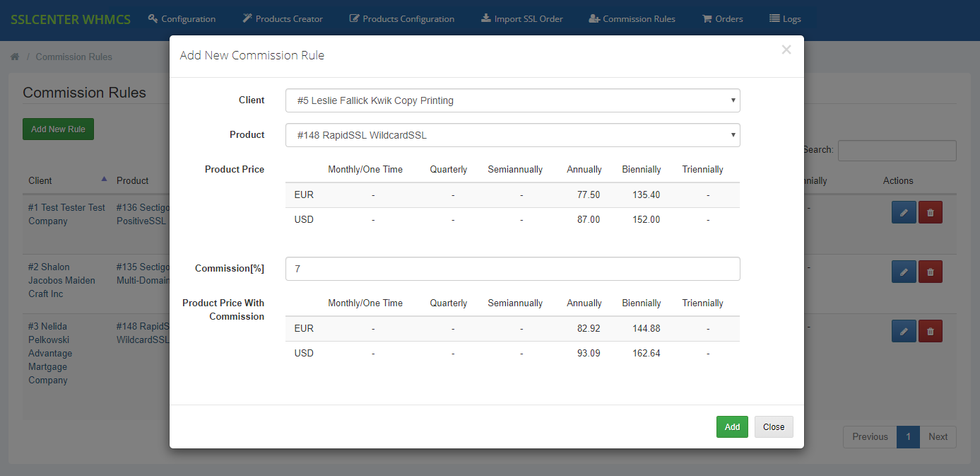Viewport: 980px width, 476px height.
Task: Click the Add New Commission Rule title
Action: (x=252, y=55)
